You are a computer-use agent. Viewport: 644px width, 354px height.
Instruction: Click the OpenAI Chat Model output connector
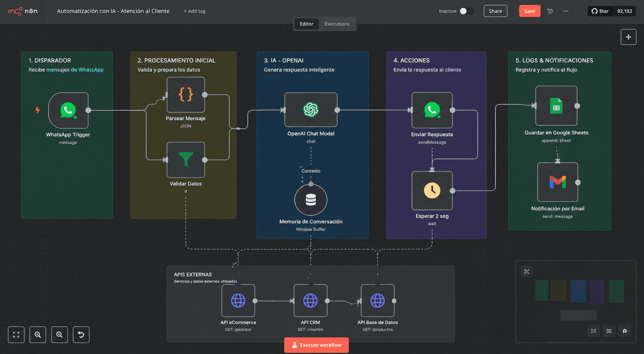pyautogui.click(x=337, y=110)
